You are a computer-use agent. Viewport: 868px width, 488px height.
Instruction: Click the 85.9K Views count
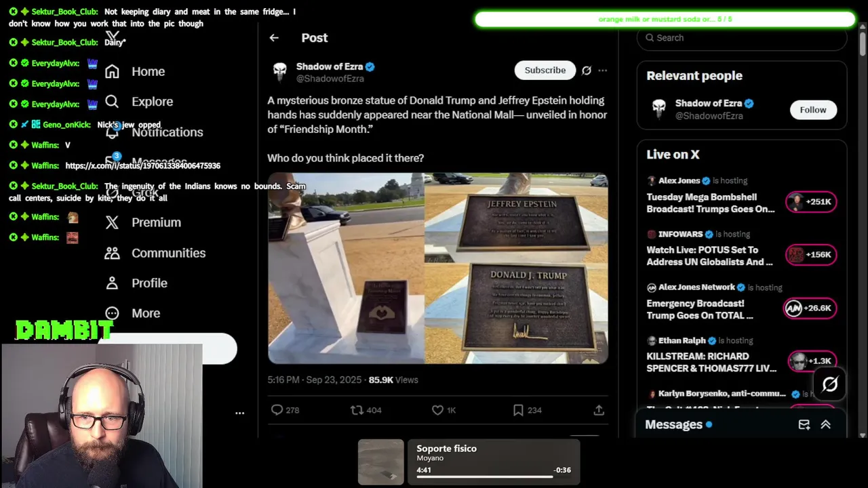coord(393,380)
